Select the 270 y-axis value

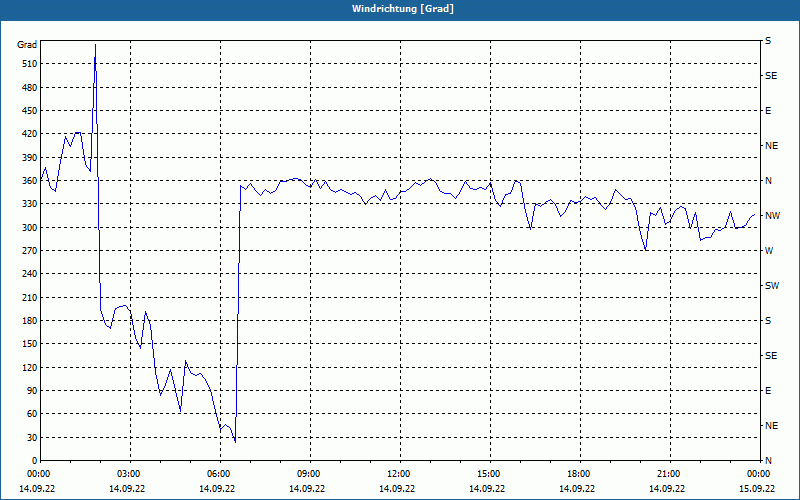30,251
